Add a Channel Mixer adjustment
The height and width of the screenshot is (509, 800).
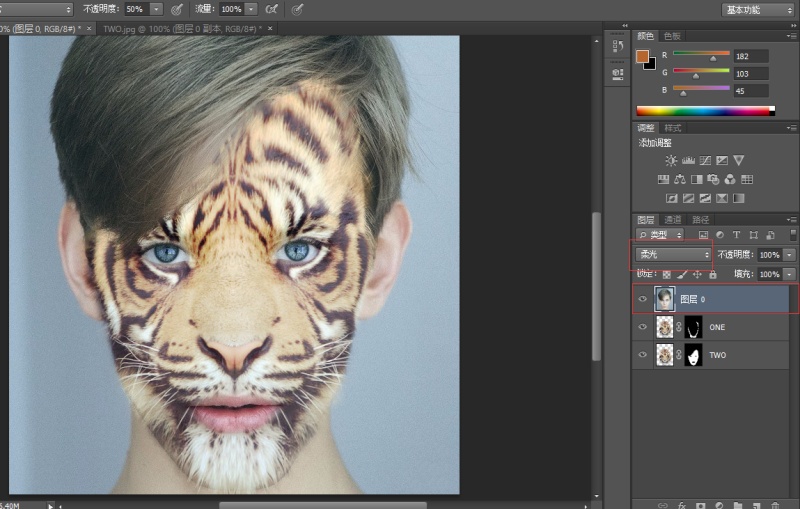click(x=730, y=180)
